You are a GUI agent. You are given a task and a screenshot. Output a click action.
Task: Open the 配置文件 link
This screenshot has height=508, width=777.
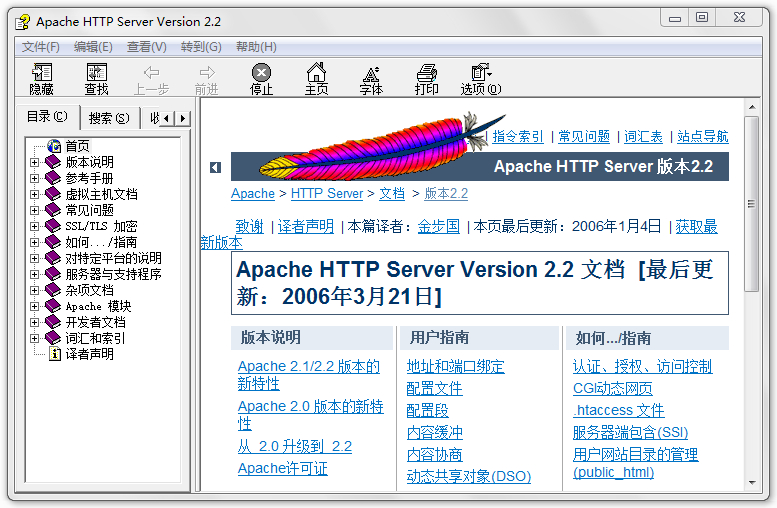pyautogui.click(x=434, y=389)
